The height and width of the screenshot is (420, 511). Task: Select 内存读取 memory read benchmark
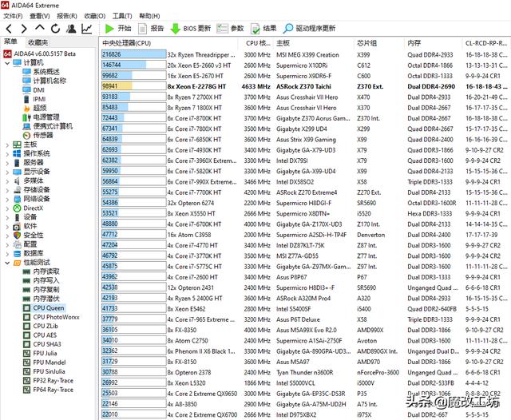coord(46,271)
